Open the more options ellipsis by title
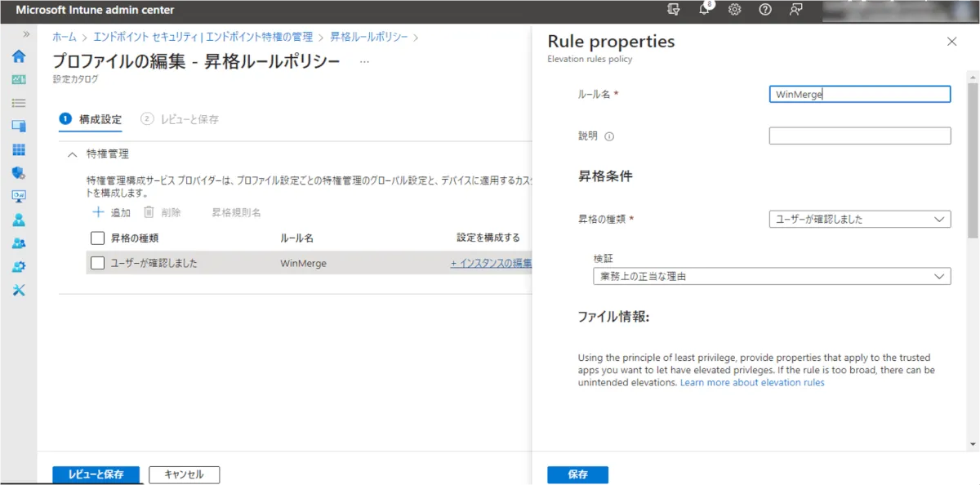The image size is (980, 485). click(x=364, y=61)
